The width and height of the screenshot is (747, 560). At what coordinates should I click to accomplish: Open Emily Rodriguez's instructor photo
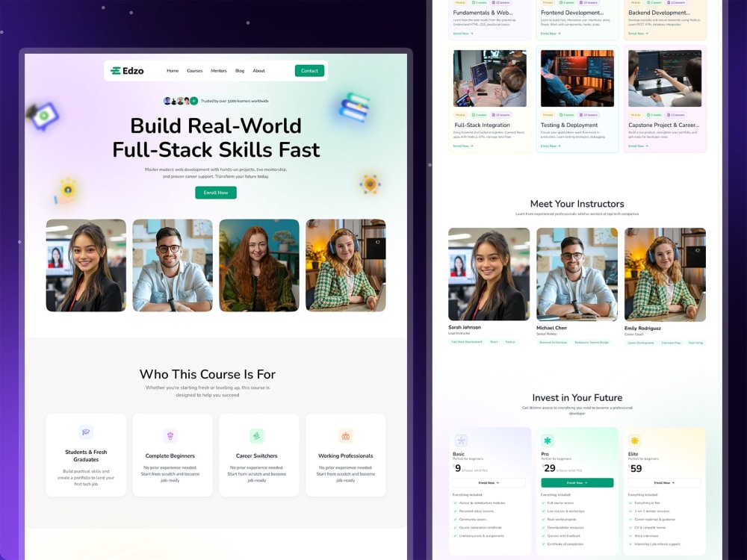(x=665, y=274)
